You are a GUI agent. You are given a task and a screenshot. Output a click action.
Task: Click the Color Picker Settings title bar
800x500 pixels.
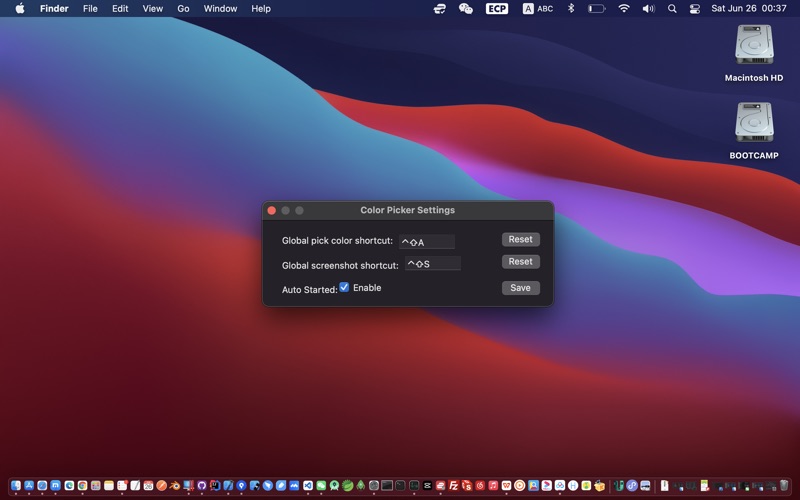pyautogui.click(x=408, y=210)
